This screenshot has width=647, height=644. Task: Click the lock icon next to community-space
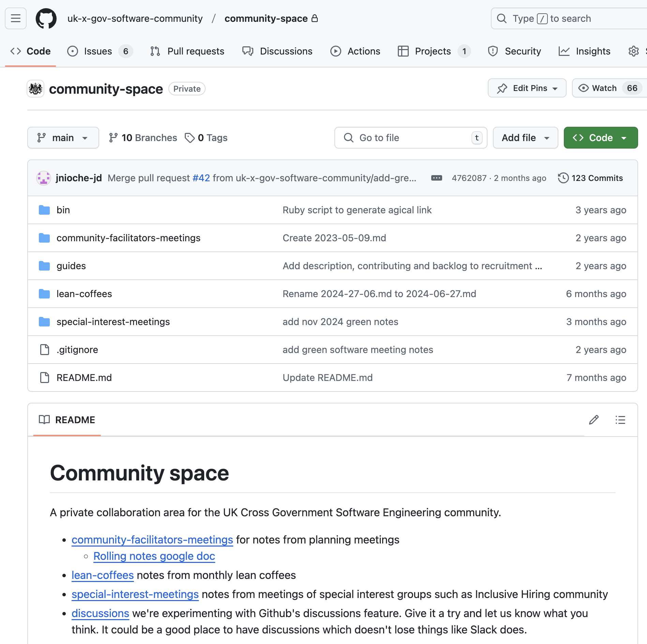point(315,18)
